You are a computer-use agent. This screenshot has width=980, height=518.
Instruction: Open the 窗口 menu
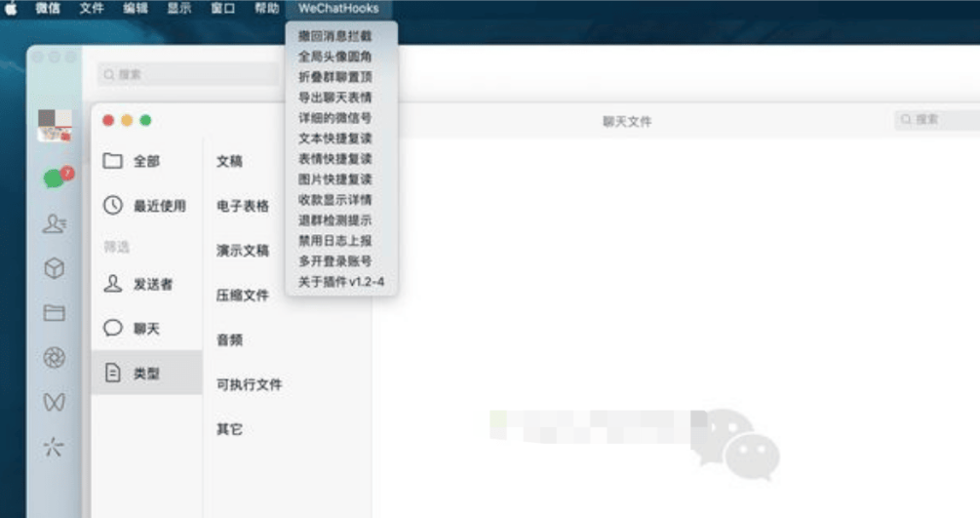(222, 9)
